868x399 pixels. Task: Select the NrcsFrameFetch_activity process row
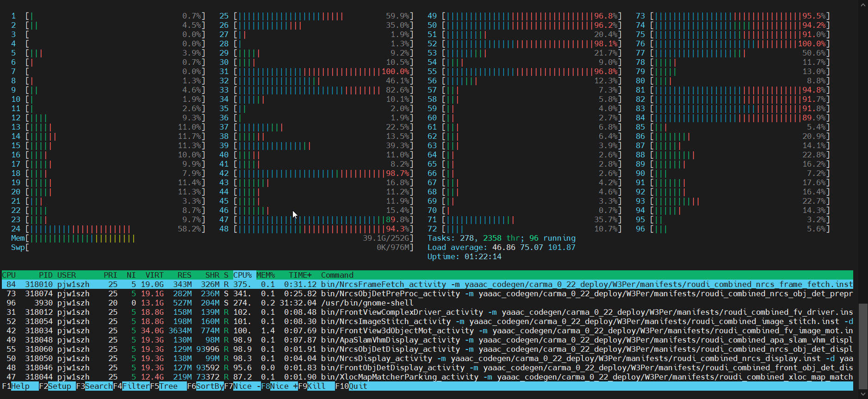428,284
